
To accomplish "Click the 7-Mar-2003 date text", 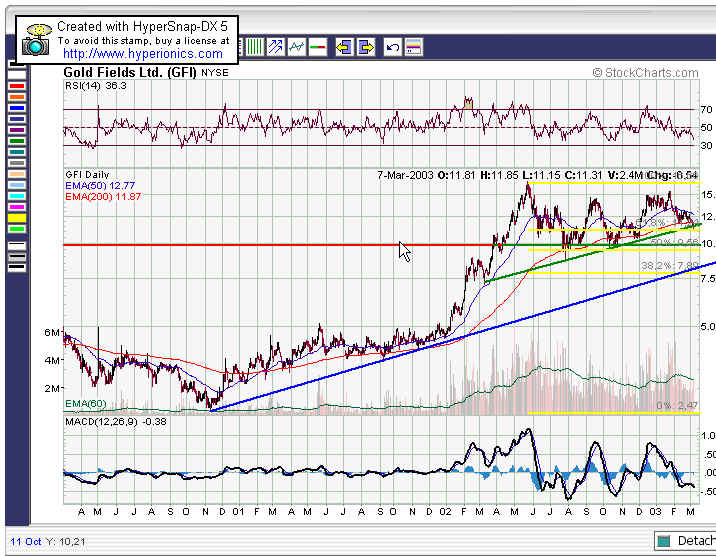I will click(x=405, y=175).
